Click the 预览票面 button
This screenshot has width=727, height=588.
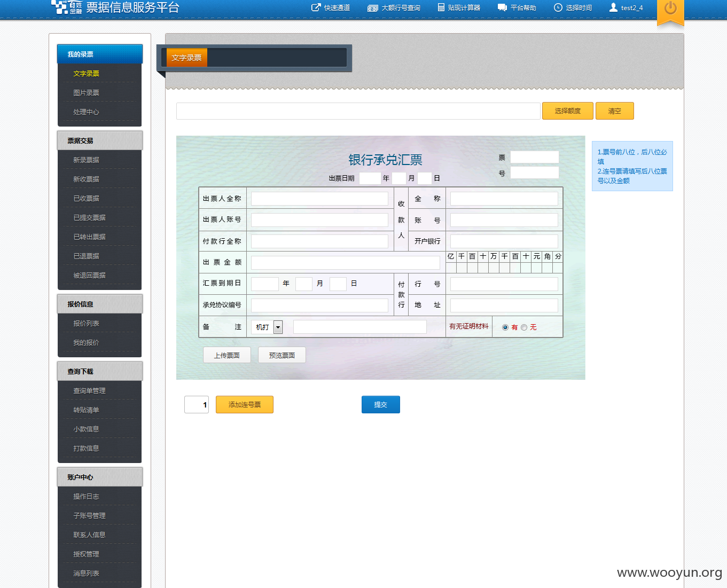pyautogui.click(x=282, y=355)
